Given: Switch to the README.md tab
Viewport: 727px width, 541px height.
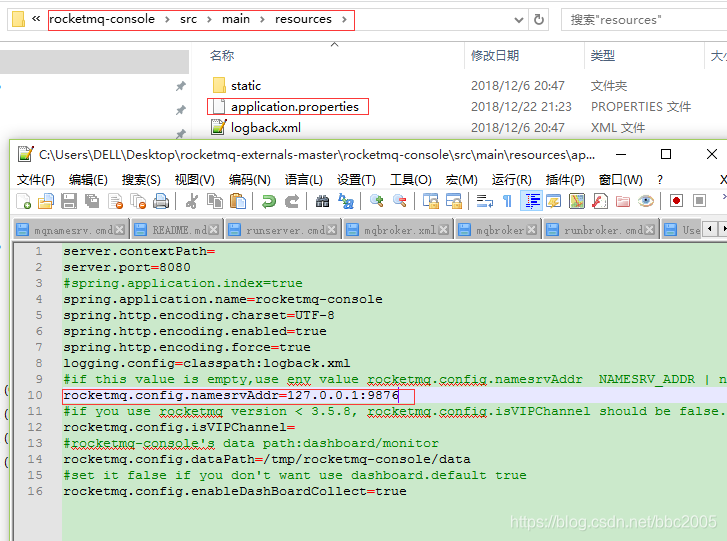Looking at the screenshot, I should pyautogui.click(x=176, y=229).
